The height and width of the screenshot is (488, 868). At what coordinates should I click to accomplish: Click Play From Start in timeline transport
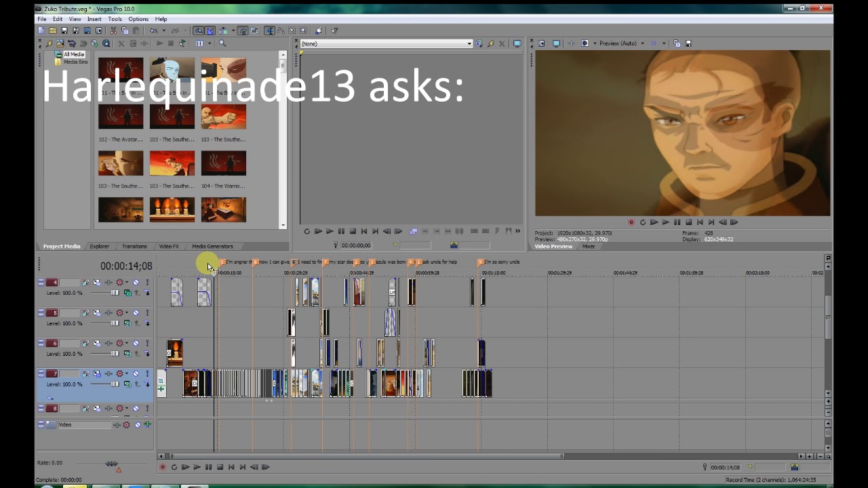pyautogui.click(x=185, y=467)
